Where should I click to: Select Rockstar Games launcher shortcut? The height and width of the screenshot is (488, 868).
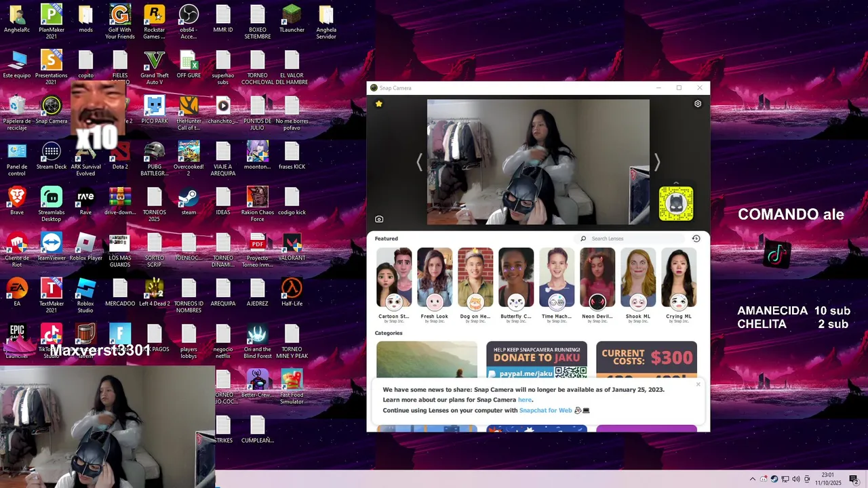pos(154,22)
